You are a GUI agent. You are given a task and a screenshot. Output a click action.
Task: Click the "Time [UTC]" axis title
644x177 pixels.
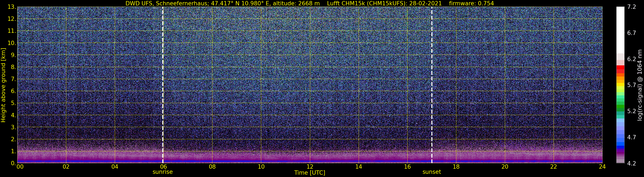pos(310,173)
